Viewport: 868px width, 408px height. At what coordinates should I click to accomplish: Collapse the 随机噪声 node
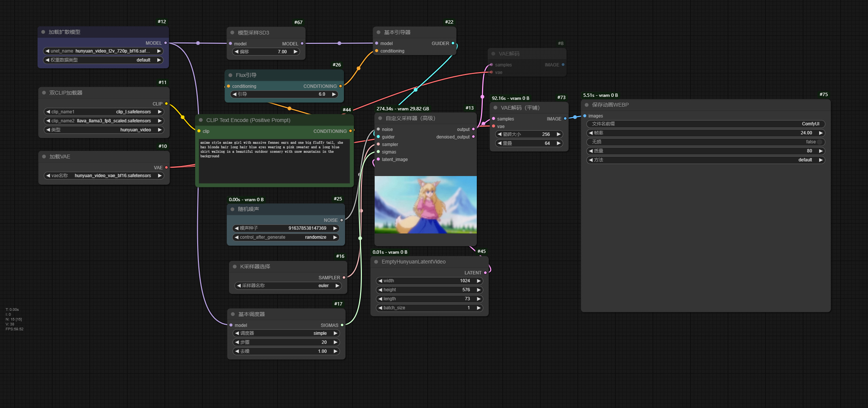tap(232, 209)
